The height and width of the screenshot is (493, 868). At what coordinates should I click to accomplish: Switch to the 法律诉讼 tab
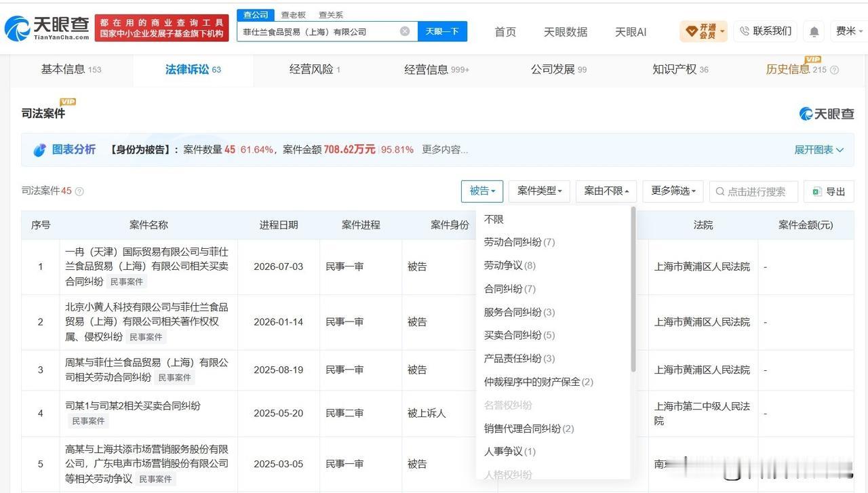click(x=193, y=69)
